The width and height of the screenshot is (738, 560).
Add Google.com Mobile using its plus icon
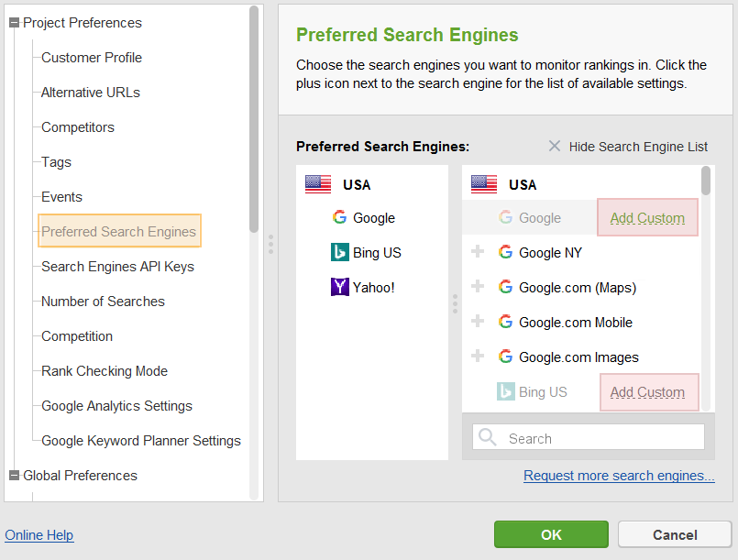pos(478,321)
